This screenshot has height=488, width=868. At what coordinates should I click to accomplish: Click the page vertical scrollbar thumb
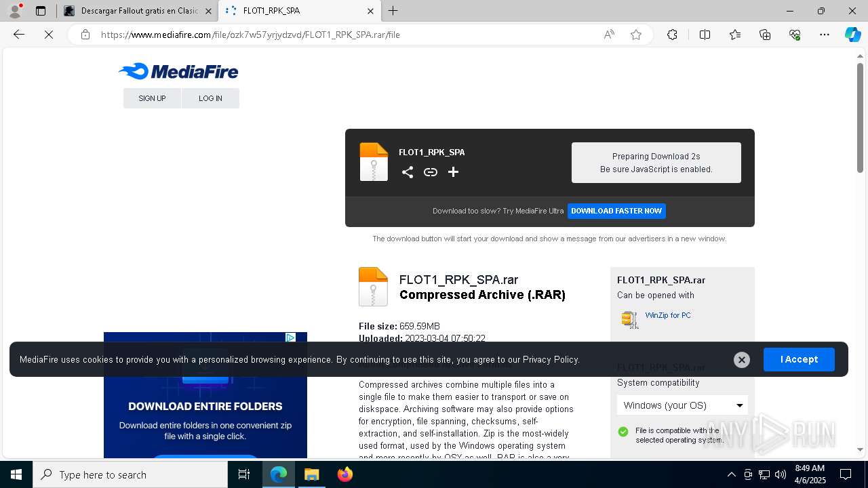point(860,117)
